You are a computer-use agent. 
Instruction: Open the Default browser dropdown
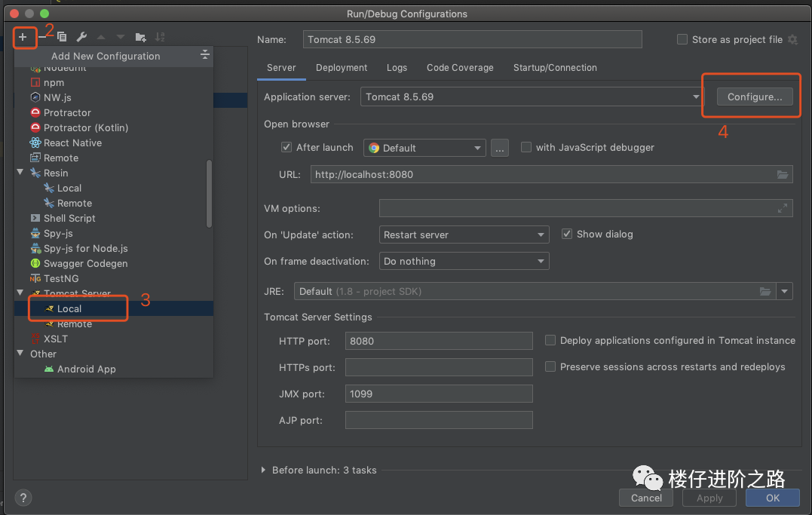(424, 148)
